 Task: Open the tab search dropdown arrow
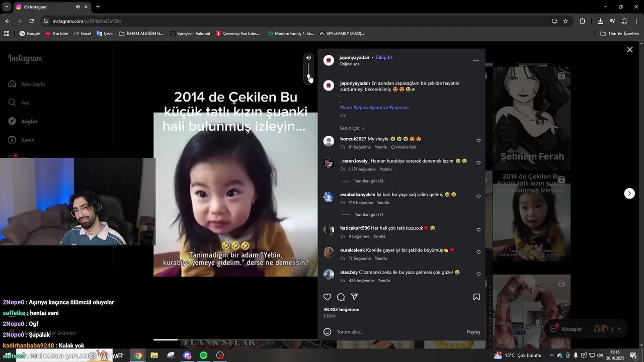[7, 7]
